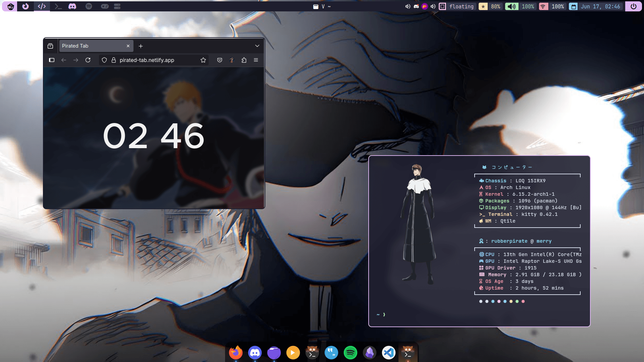Screen dimensions: 644x362
Task: Switch to the Spotify workspace group
Action: [89, 6]
